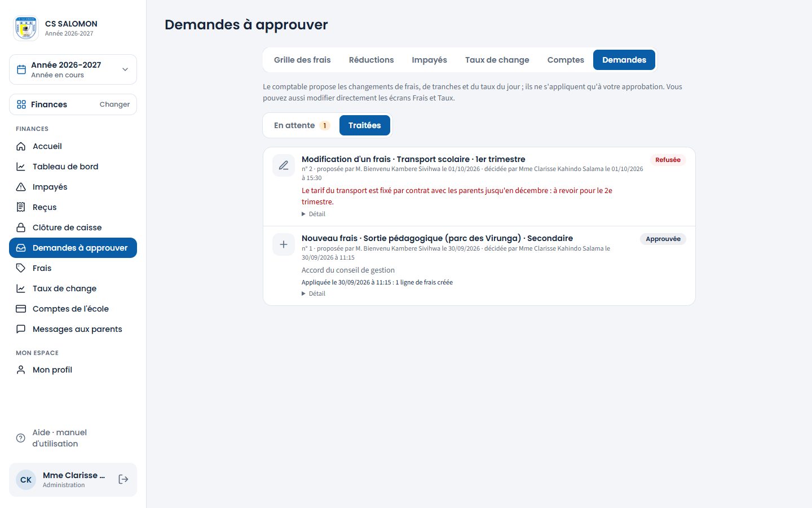Open the Comptes tab

click(x=566, y=60)
